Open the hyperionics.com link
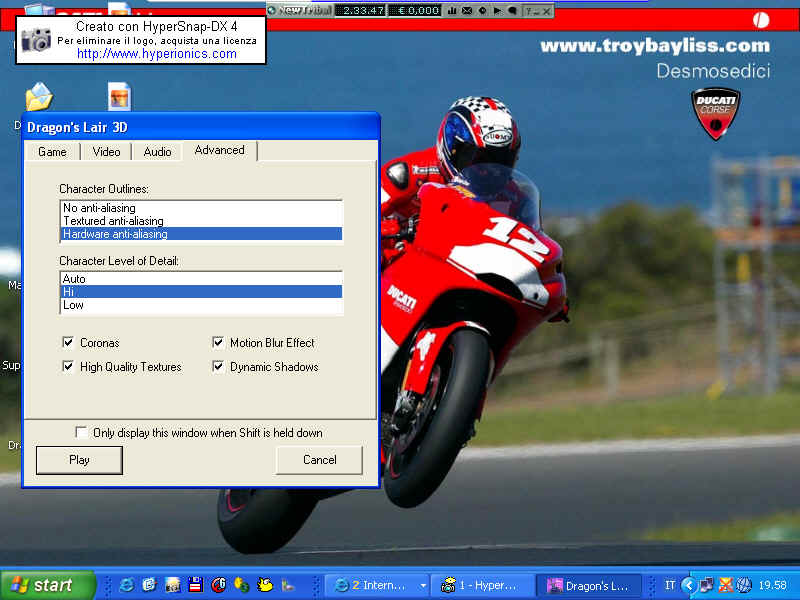This screenshot has width=800, height=600. coord(157,54)
